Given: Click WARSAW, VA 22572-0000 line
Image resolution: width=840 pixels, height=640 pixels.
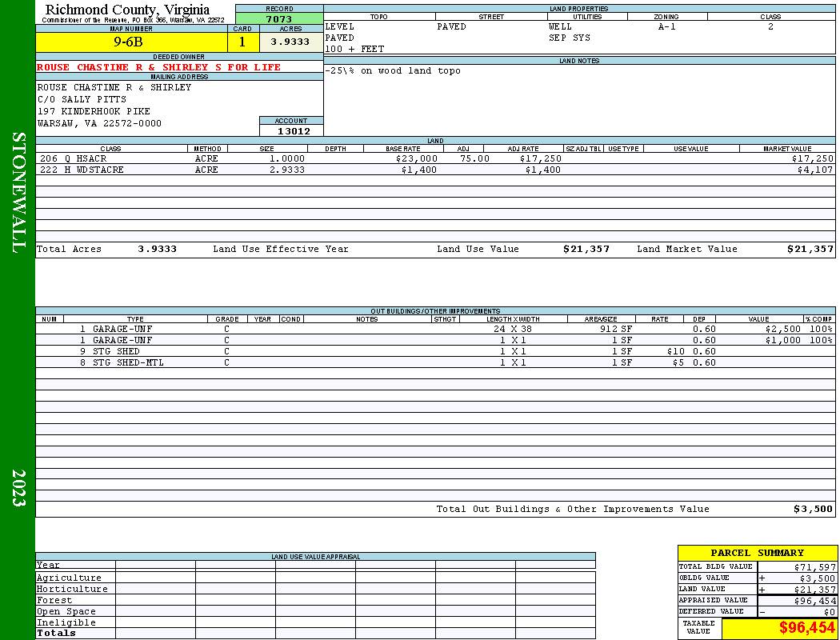Looking at the screenshot, I should click(x=99, y=124).
